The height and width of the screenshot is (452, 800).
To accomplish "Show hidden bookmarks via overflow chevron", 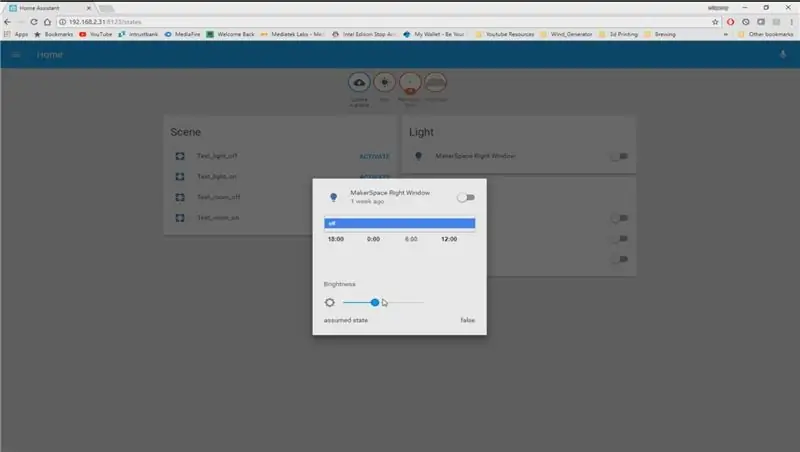I will tap(726, 34).
